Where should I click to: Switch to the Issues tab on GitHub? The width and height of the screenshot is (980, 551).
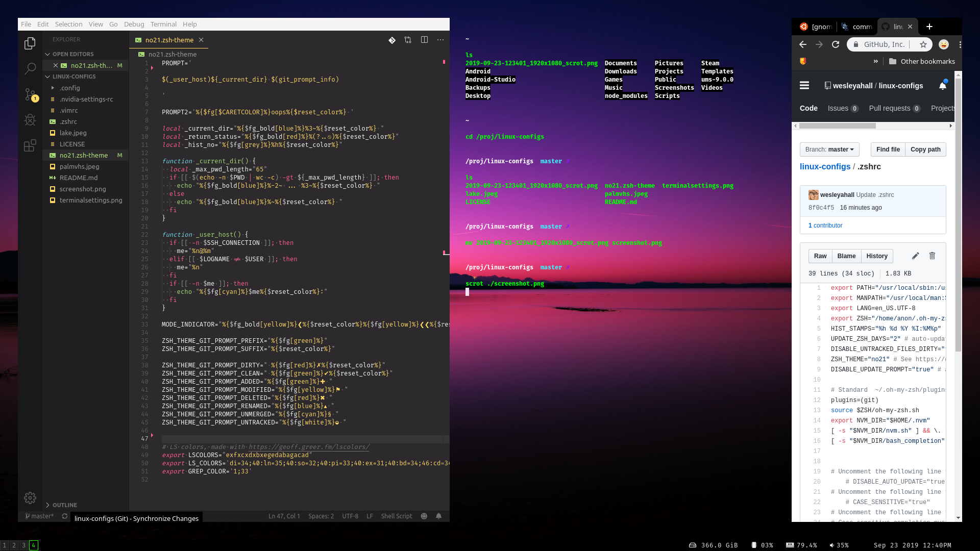[x=842, y=108]
